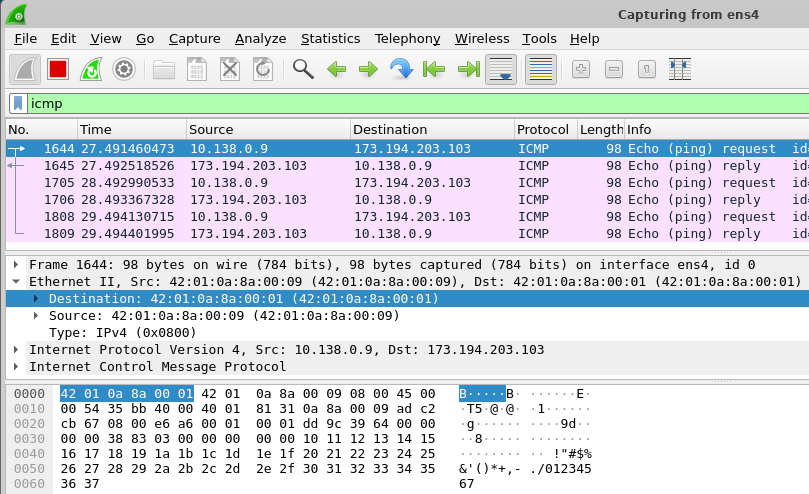Open the Tools menu
This screenshot has width=809, height=494.
(x=539, y=39)
